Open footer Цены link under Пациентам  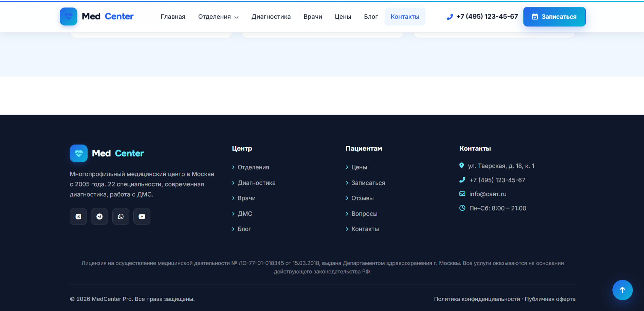pyautogui.click(x=359, y=167)
